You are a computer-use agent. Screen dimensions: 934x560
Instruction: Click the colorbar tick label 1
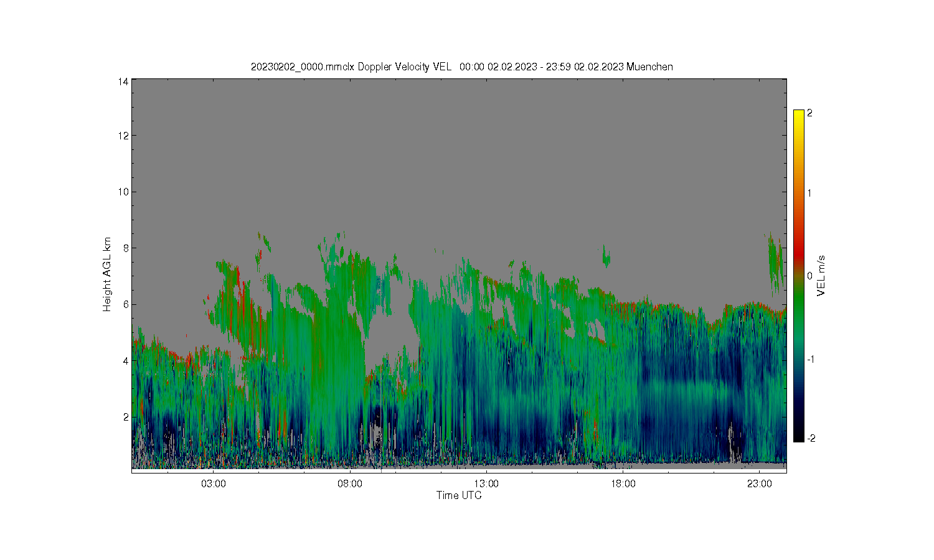tap(809, 193)
